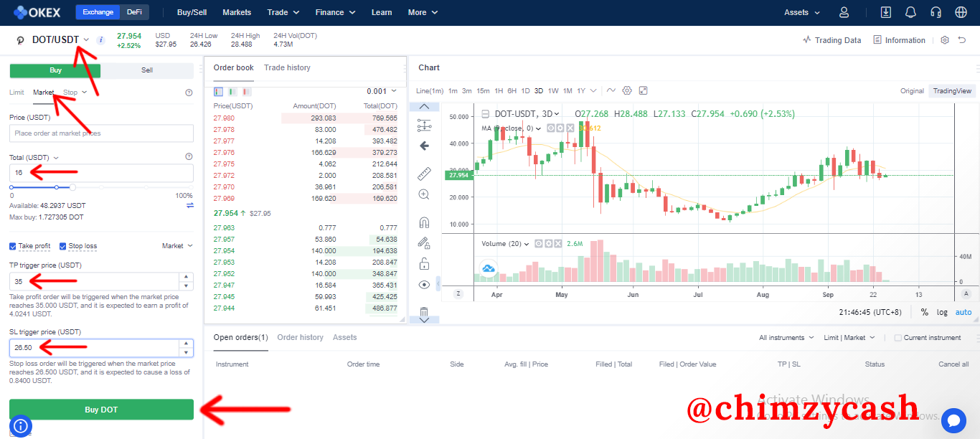
Task: Open the notifications bell
Action: point(910,12)
